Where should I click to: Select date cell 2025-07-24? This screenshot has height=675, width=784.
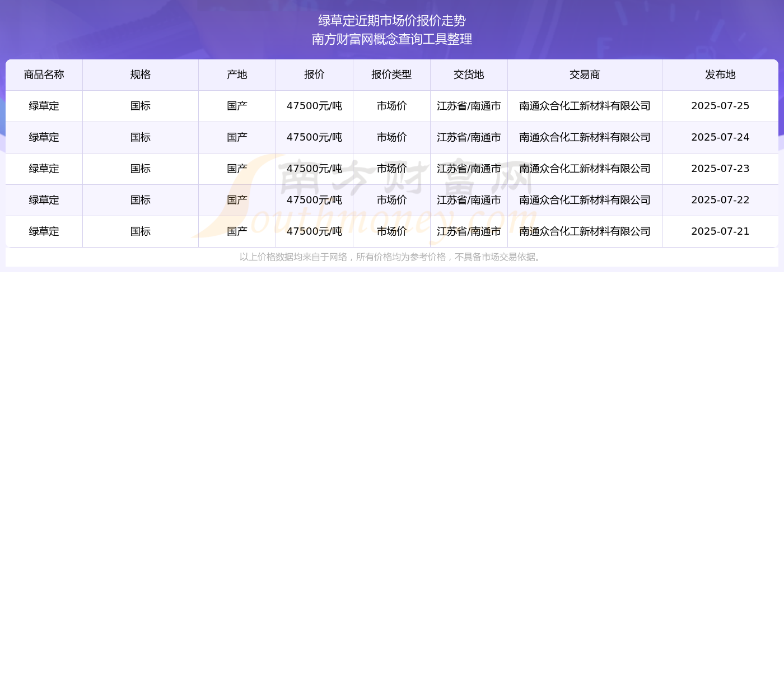[720, 137]
